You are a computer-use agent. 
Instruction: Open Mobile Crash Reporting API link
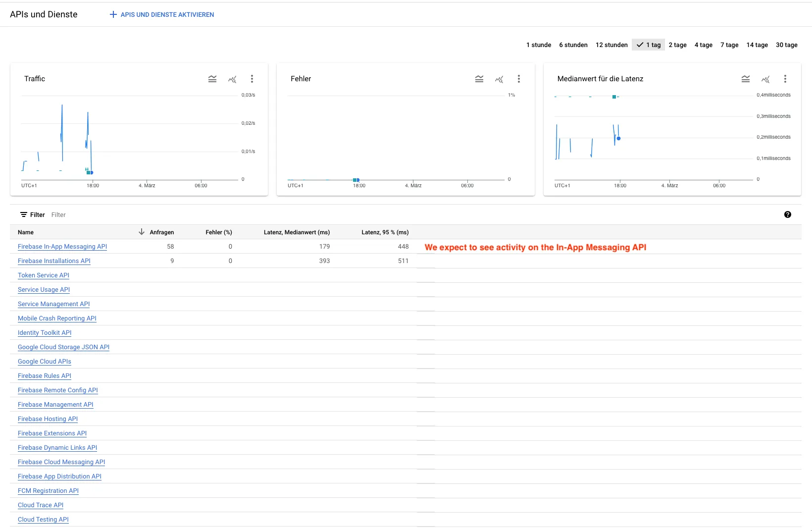click(57, 318)
